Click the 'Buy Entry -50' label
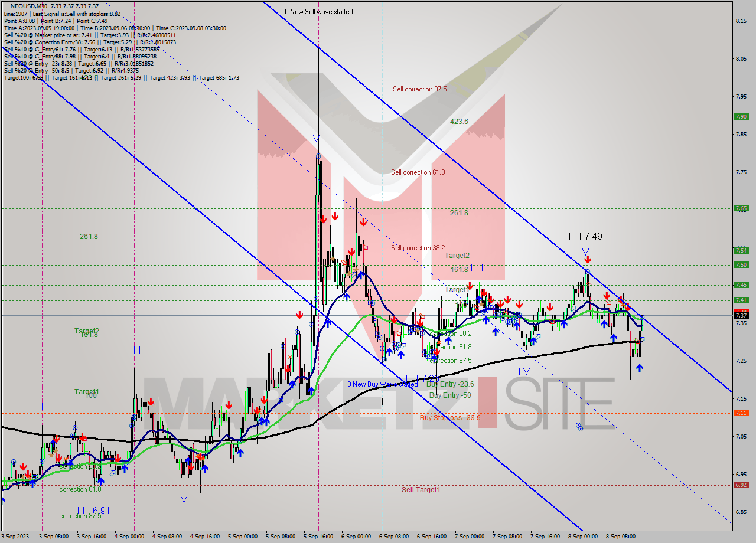Image resolution: width=756 pixels, height=543 pixels. (450, 395)
